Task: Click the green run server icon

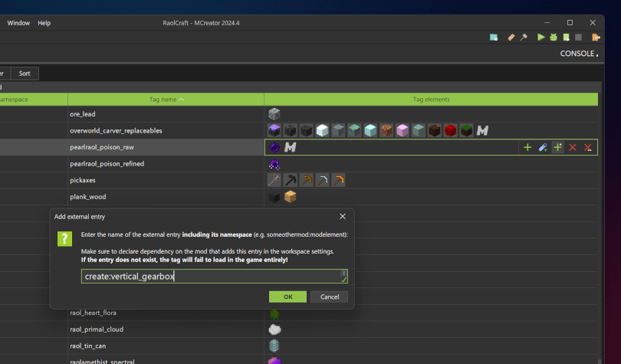Action: [x=567, y=38]
